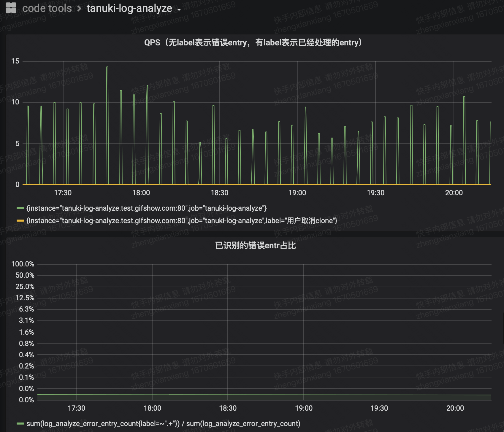Click yellow color swatch of '用户取消clone' legend
504x432 pixels.
click(x=20, y=221)
